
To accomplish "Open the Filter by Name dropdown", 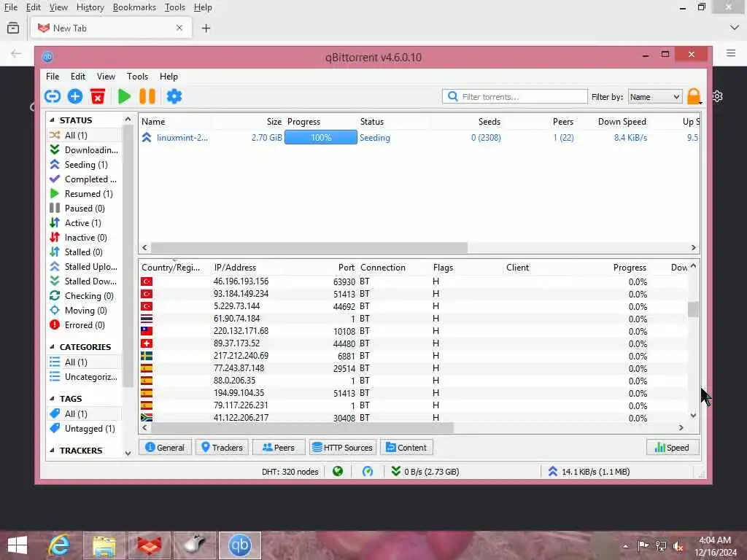I will (x=654, y=97).
